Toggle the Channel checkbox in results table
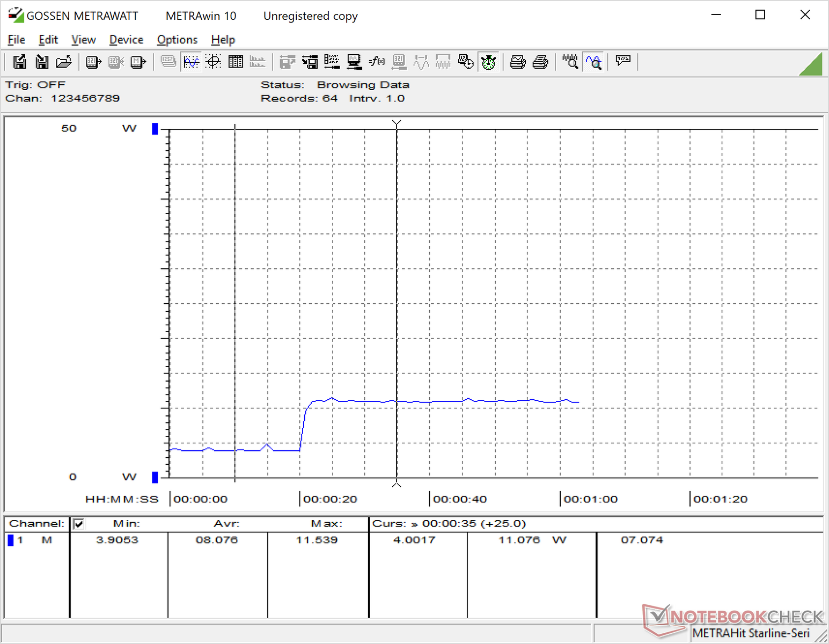Image resolution: width=829 pixels, height=644 pixels. [x=78, y=524]
